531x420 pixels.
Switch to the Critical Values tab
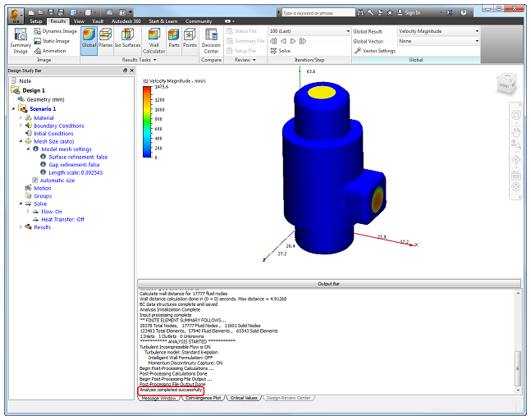pos(244,398)
